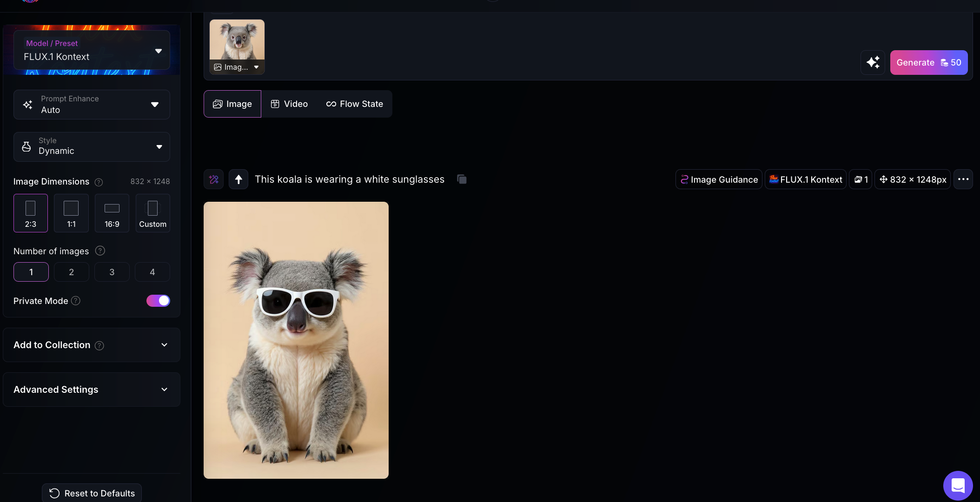Image resolution: width=980 pixels, height=502 pixels.
Task: Click the image count 1 badge
Action: [x=861, y=179]
